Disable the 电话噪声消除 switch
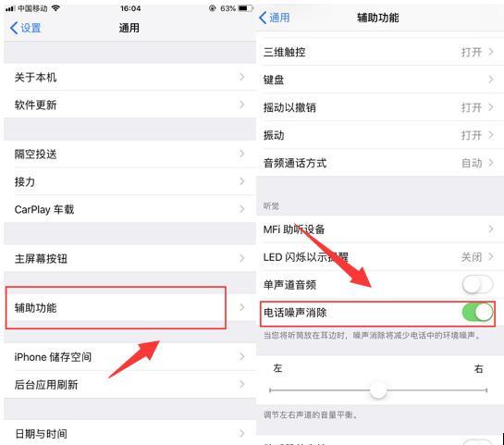The width and height of the screenshot is (504, 445). click(x=477, y=312)
